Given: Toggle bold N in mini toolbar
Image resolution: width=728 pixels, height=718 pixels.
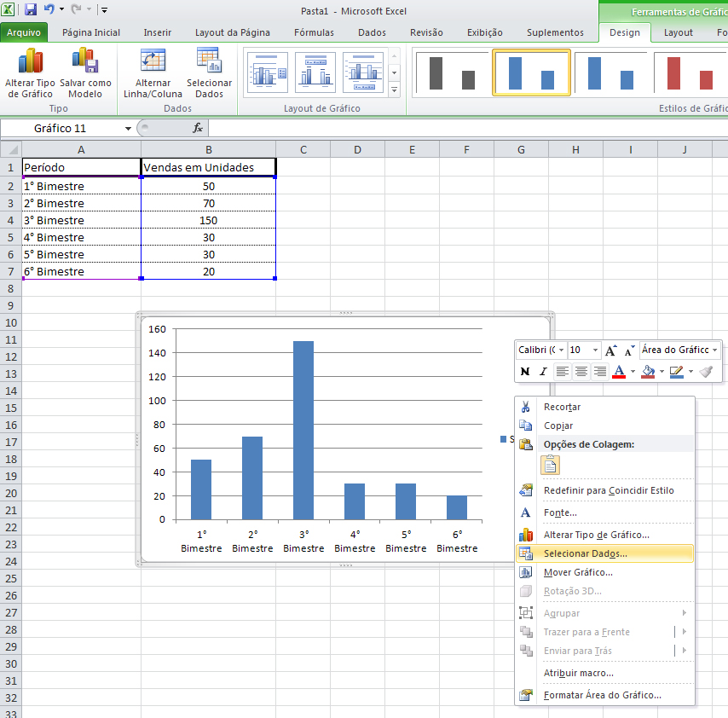Looking at the screenshot, I should (x=525, y=372).
